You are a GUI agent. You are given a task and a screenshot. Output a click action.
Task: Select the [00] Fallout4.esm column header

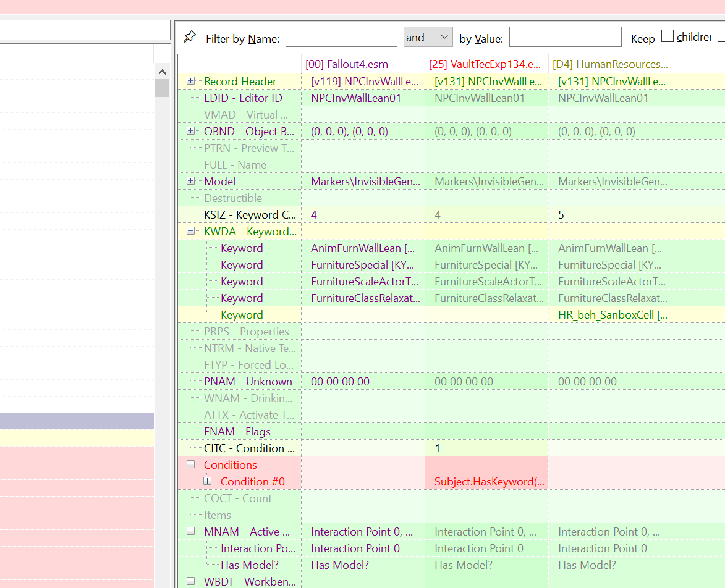(x=363, y=64)
